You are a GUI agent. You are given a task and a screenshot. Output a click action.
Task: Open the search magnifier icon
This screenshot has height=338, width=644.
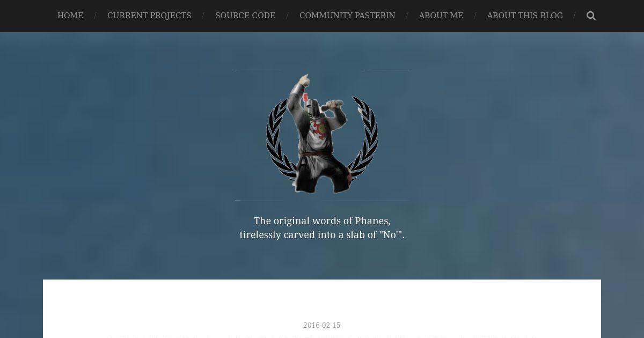click(x=591, y=16)
